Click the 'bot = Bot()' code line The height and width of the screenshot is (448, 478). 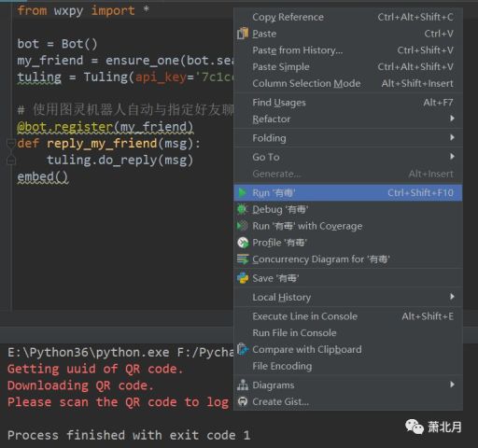pos(57,44)
